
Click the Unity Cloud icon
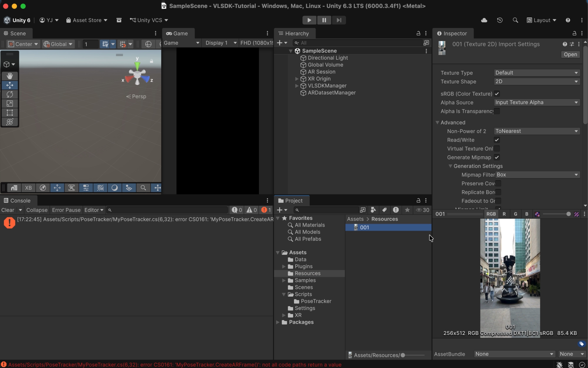tap(484, 20)
